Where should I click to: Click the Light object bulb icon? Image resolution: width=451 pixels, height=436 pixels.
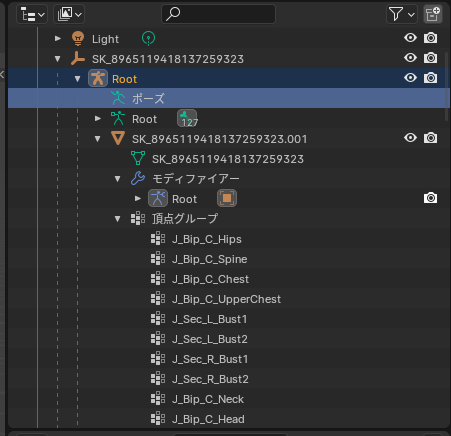click(x=78, y=39)
